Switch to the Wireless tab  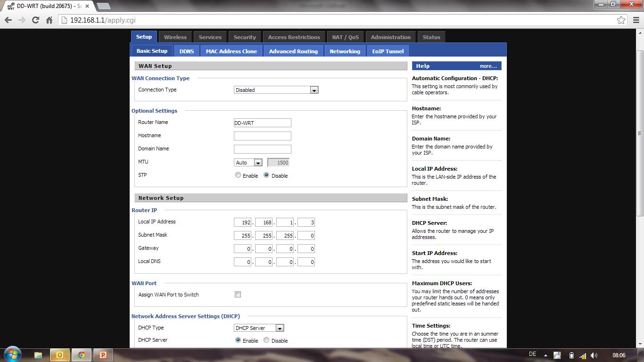(x=175, y=37)
